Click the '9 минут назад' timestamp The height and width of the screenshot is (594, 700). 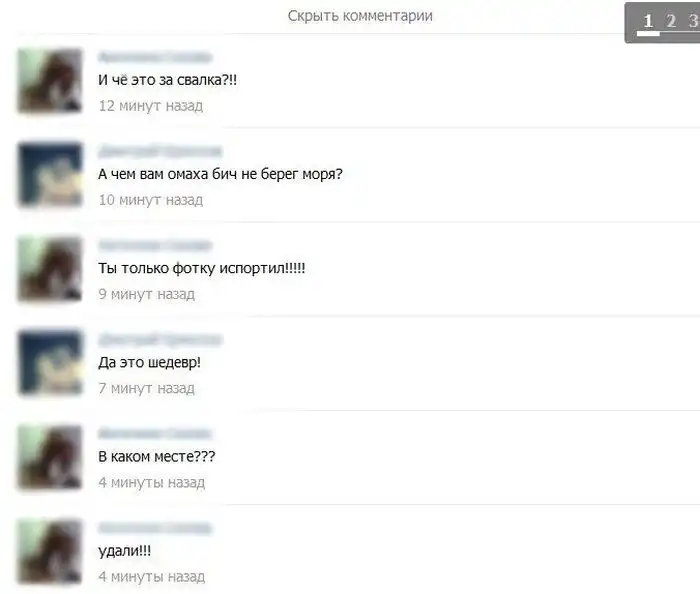point(146,294)
